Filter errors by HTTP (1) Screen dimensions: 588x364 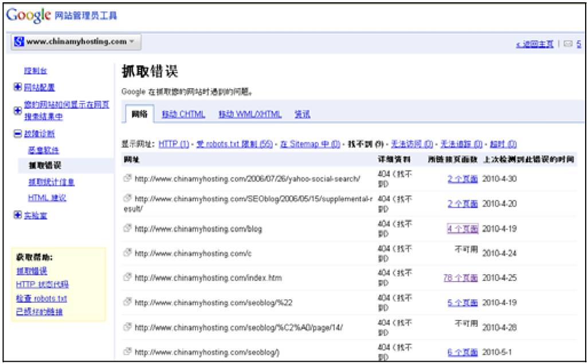coord(174,144)
